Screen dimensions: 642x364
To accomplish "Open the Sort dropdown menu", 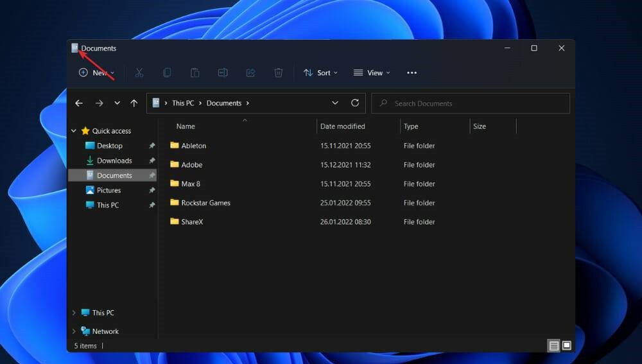I will tap(320, 73).
